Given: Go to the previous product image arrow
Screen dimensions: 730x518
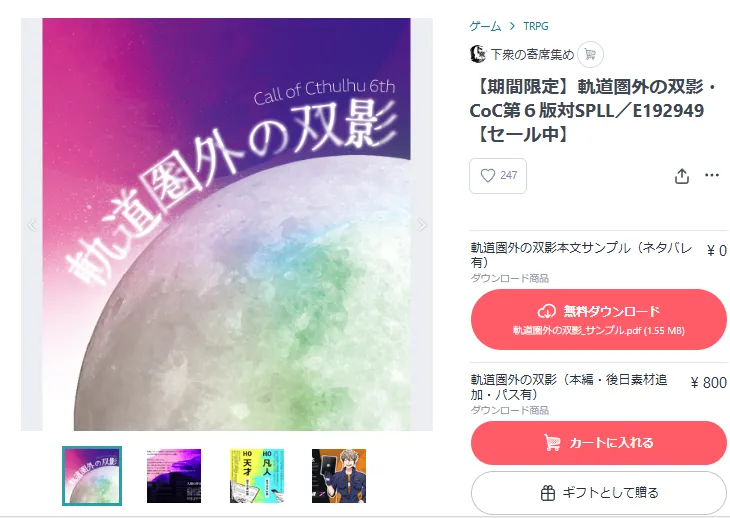Looking at the screenshot, I should coord(32,225).
